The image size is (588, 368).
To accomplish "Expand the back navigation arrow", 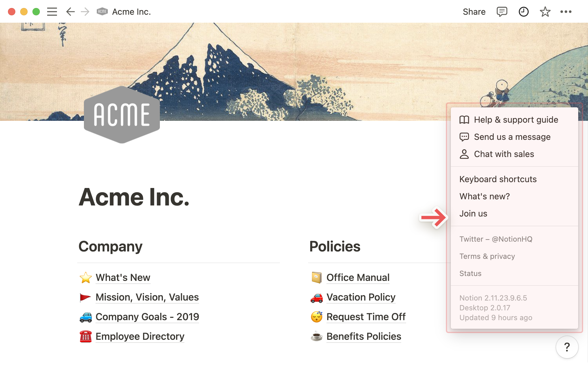I will coord(70,11).
